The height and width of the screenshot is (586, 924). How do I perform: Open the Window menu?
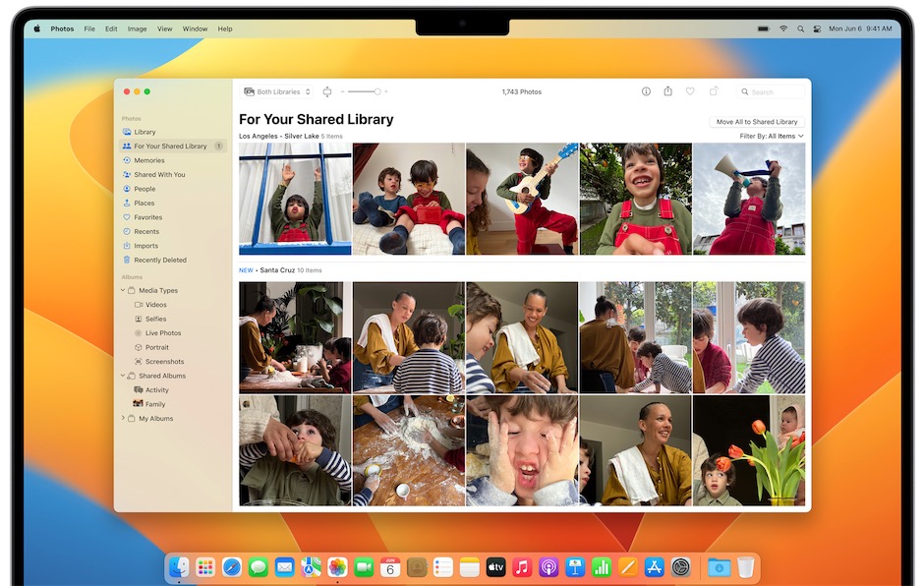point(195,29)
